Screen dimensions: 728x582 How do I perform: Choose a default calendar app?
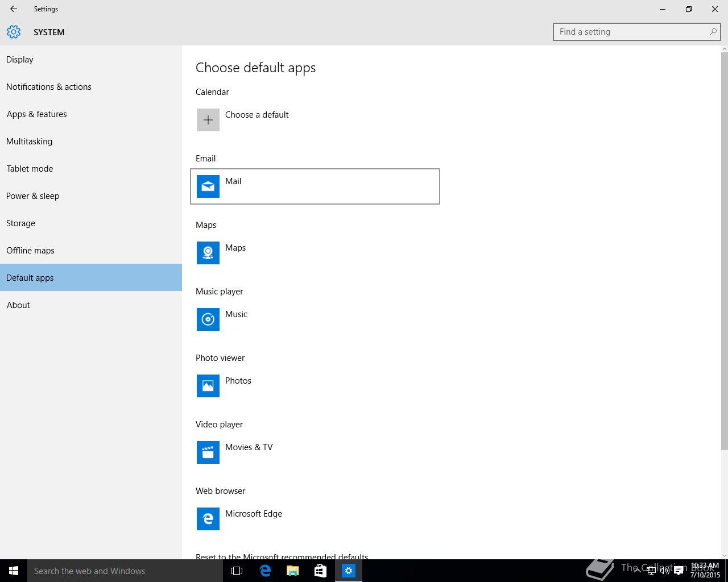pos(315,120)
